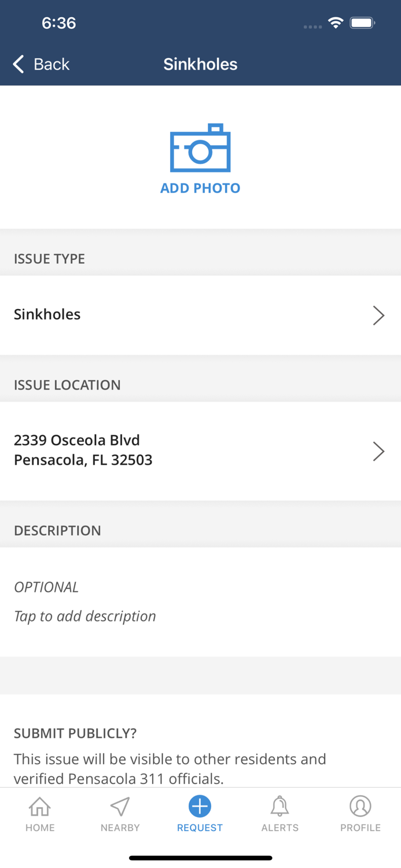
Task: Open Nearby issues via arrow icon
Action: click(120, 813)
